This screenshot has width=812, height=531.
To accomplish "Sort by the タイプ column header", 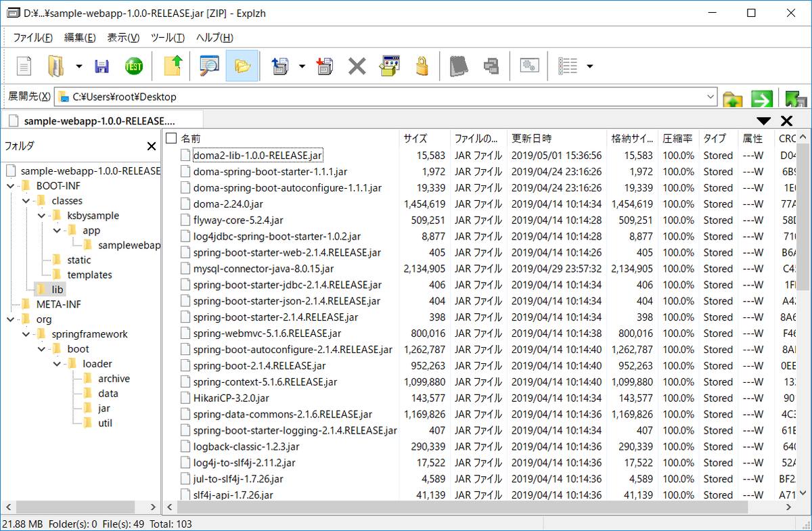I will pos(718,138).
